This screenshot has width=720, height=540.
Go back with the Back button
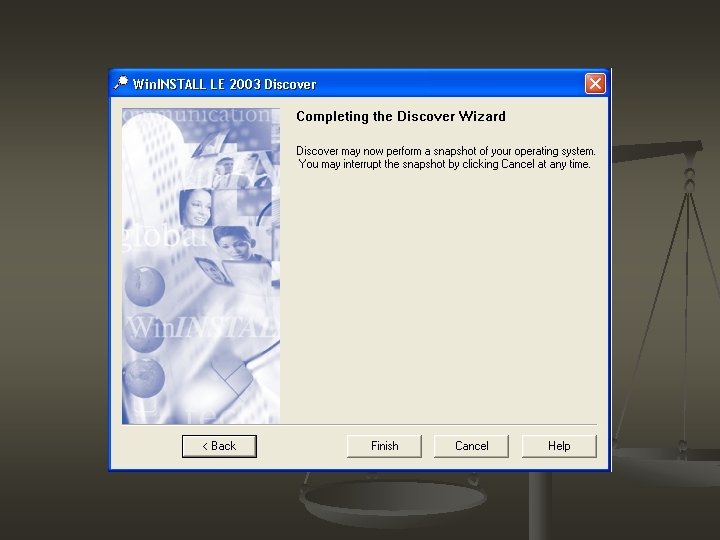coord(219,446)
